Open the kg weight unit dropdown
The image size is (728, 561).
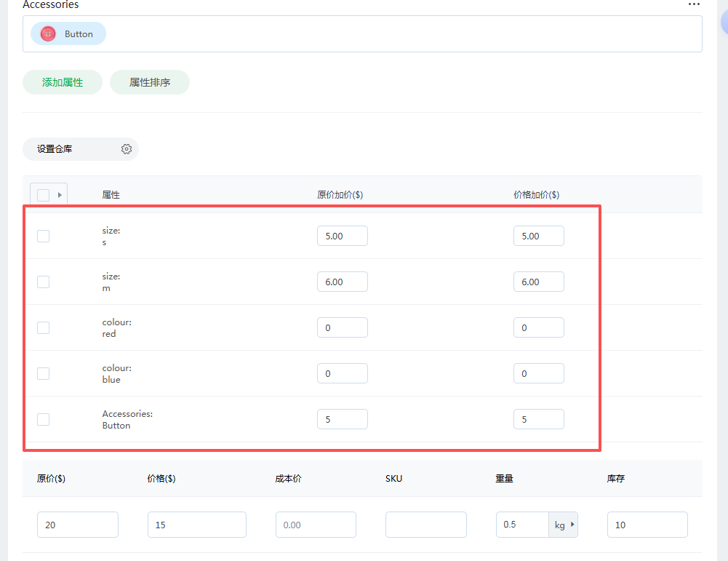tap(563, 525)
